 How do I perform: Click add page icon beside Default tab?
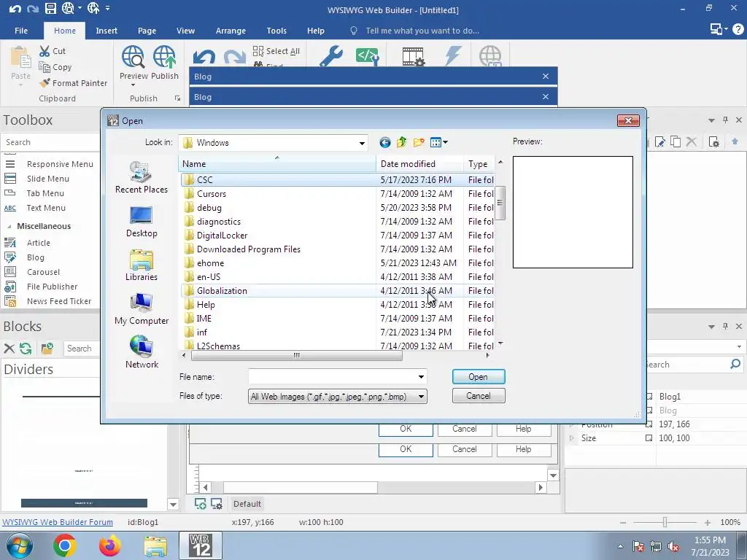click(x=200, y=503)
